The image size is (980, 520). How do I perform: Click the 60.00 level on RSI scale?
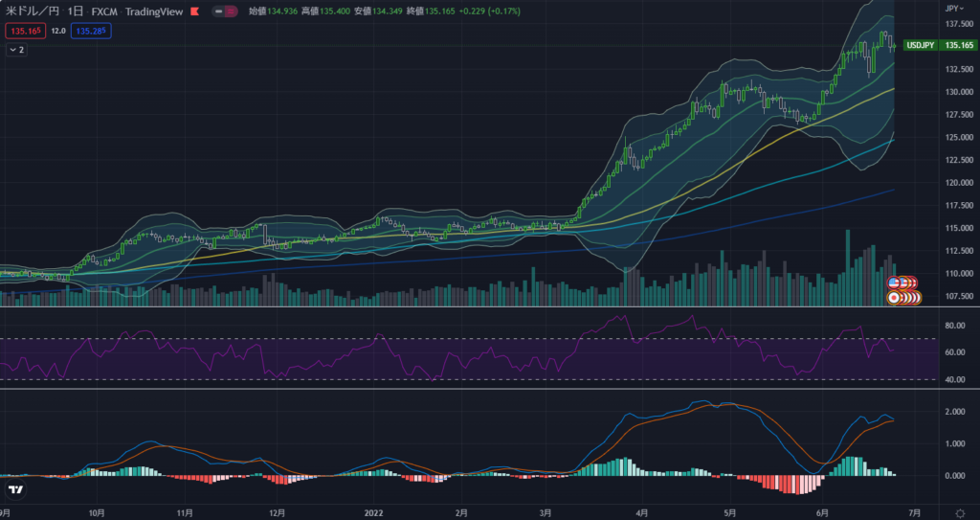(x=953, y=352)
